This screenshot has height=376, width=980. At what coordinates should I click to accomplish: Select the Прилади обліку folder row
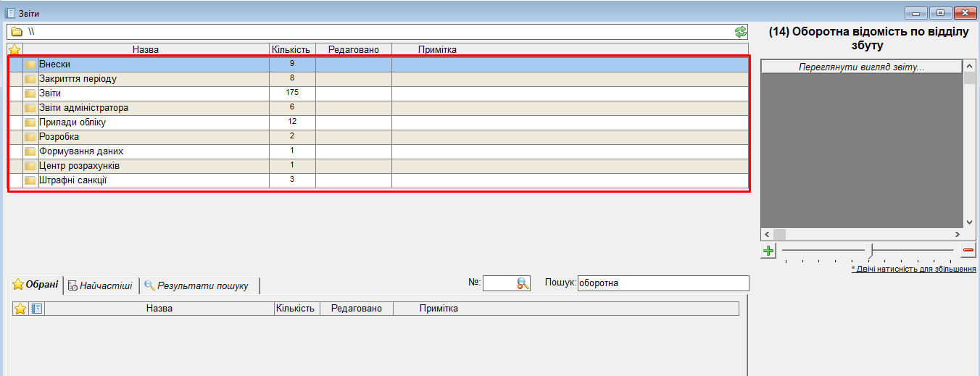[x=72, y=122]
